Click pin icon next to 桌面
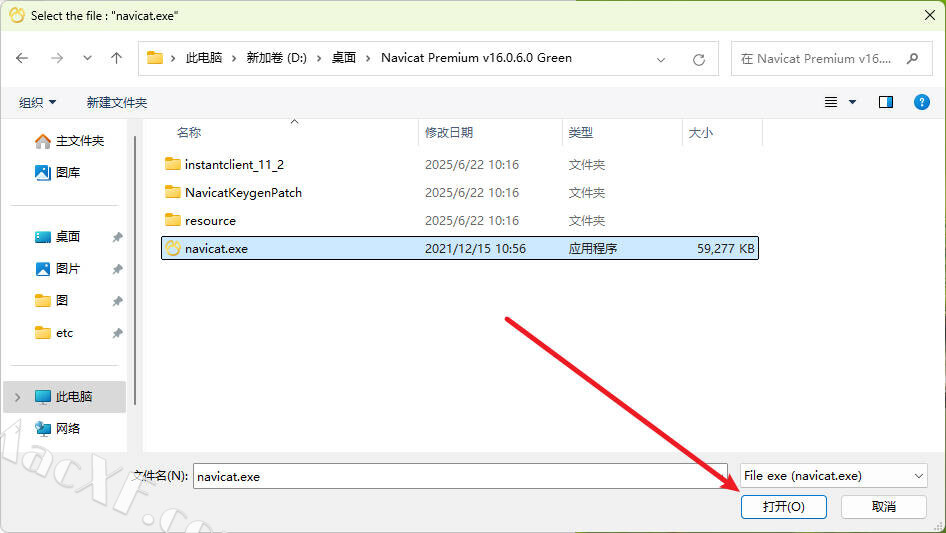 (x=118, y=237)
